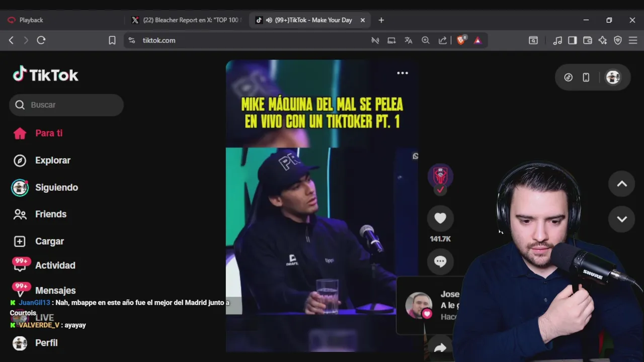644x362 pixels.
Task: Toggle the browser sidebar panel
Action: coord(573,40)
